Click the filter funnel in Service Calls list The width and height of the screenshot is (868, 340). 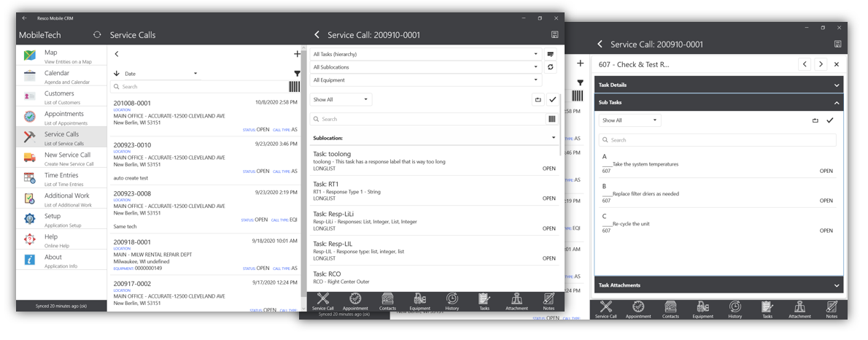pyautogui.click(x=297, y=74)
